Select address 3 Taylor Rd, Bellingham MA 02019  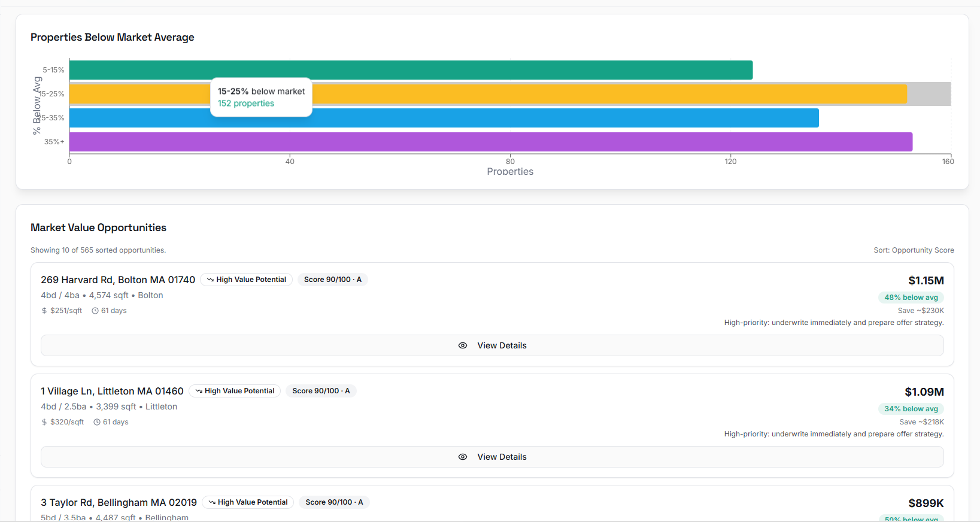click(119, 502)
